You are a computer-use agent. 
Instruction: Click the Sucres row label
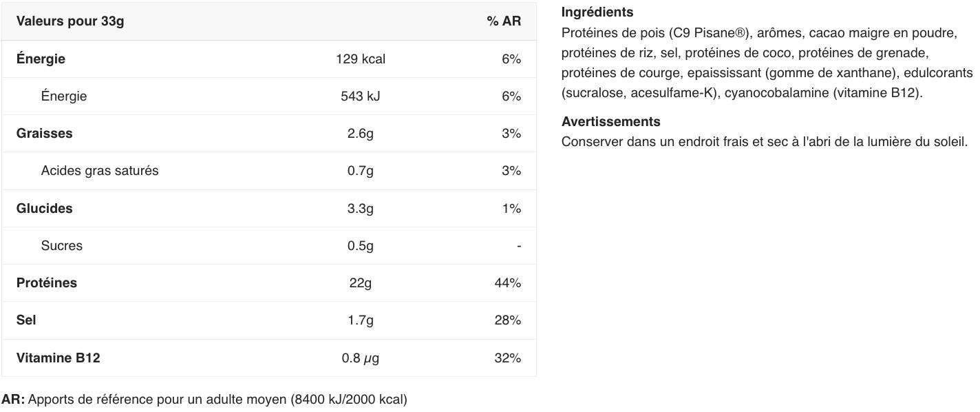[x=62, y=246]
